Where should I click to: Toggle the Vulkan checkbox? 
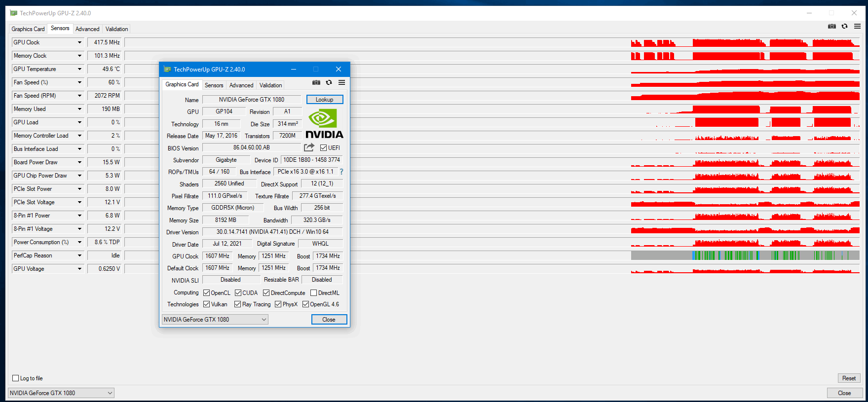206,304
